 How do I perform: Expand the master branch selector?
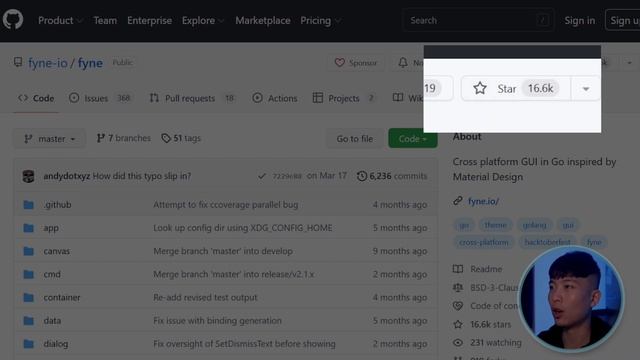[x=49, y=139]
